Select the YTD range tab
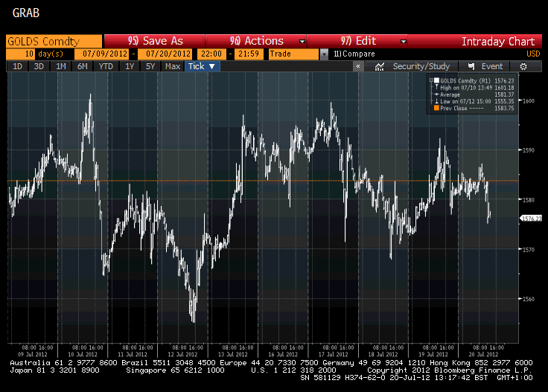548x392 pixels. 106,66
